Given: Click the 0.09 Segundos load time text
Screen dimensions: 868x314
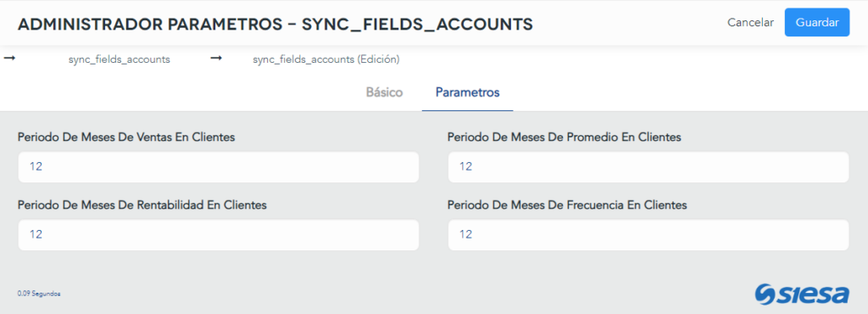Looking at the screenshot, I should point(39,294).
